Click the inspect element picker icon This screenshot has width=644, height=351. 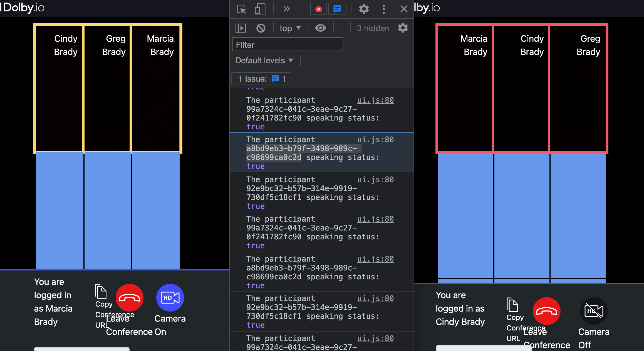[x=241, y=9]
